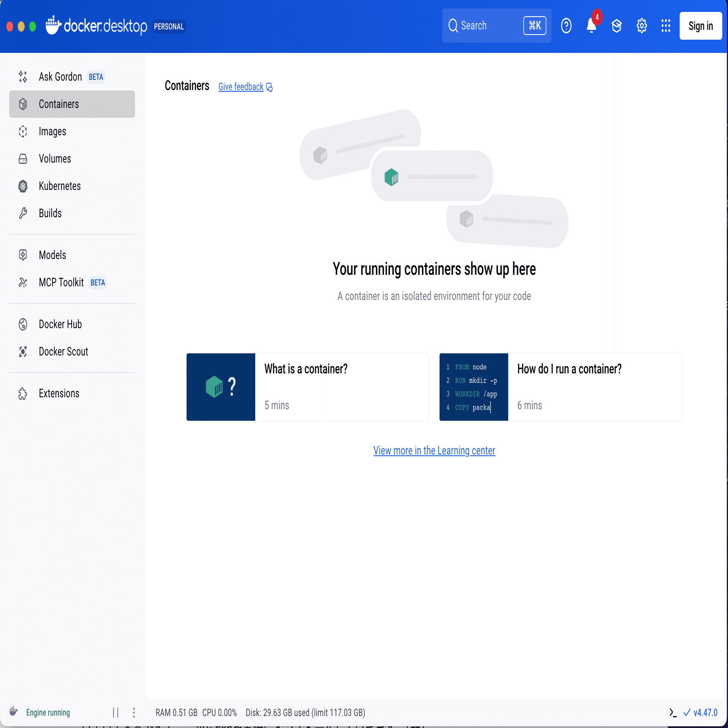Click the engine whale icon in status bar
Image resolution: width=728 pixels, height=728 pixels.
coord(13,711)
